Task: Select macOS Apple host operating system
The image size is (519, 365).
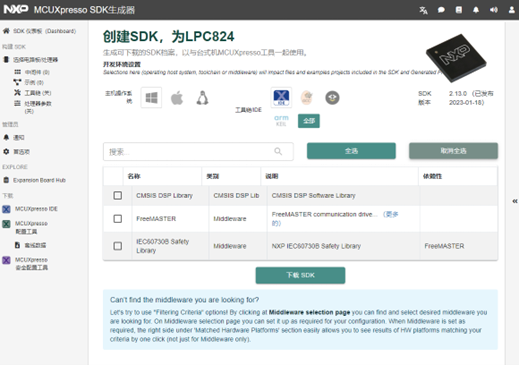Action: [x=177, y=98]
